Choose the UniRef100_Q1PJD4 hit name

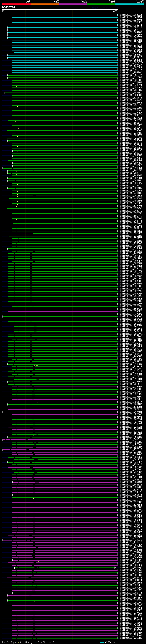click(131, 249)
